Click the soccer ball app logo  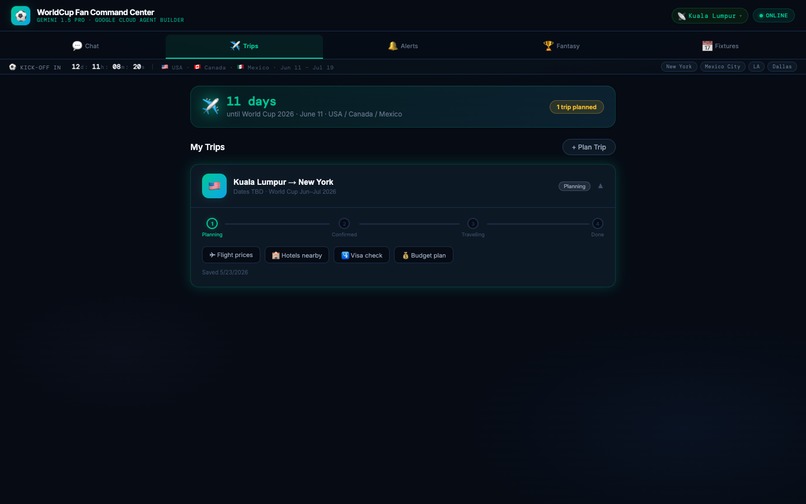point(21,15)
